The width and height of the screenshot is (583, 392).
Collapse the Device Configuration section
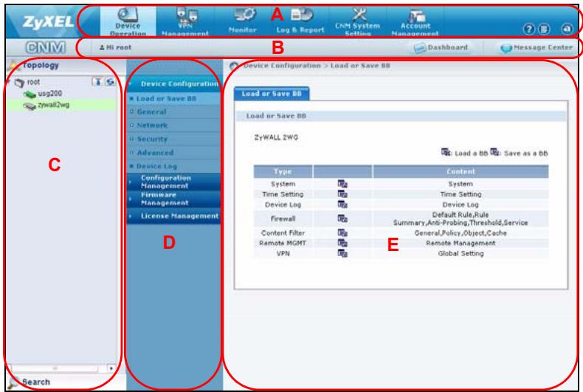point(173,84)
